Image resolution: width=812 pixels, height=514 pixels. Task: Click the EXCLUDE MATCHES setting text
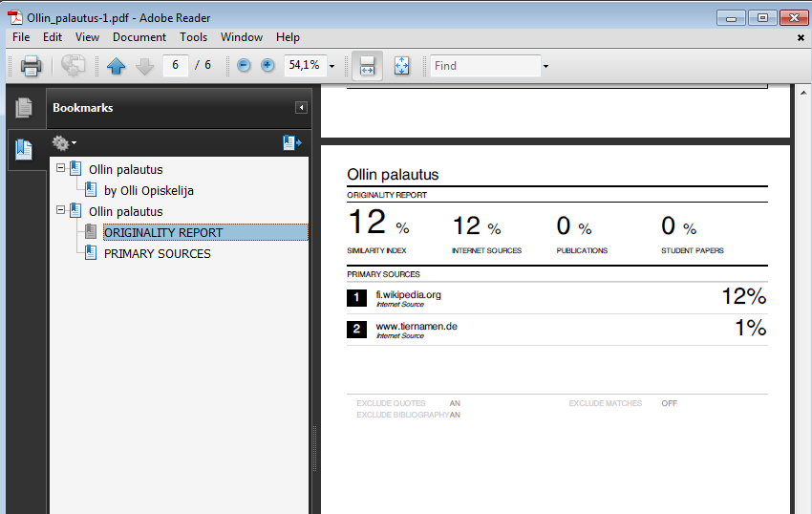[x=606, y=403]
